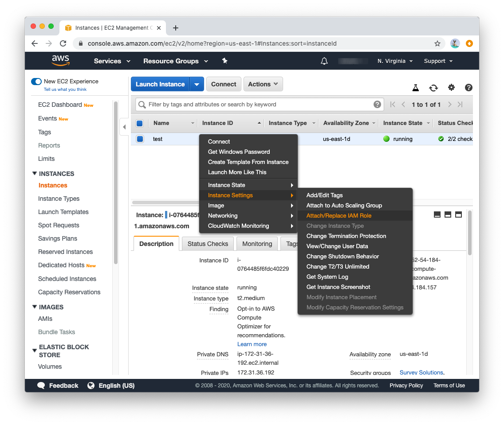The height and width of the screenshot is (425, 504).
Task: Open Spot Requests in sidebar
Action: point(59,225)
